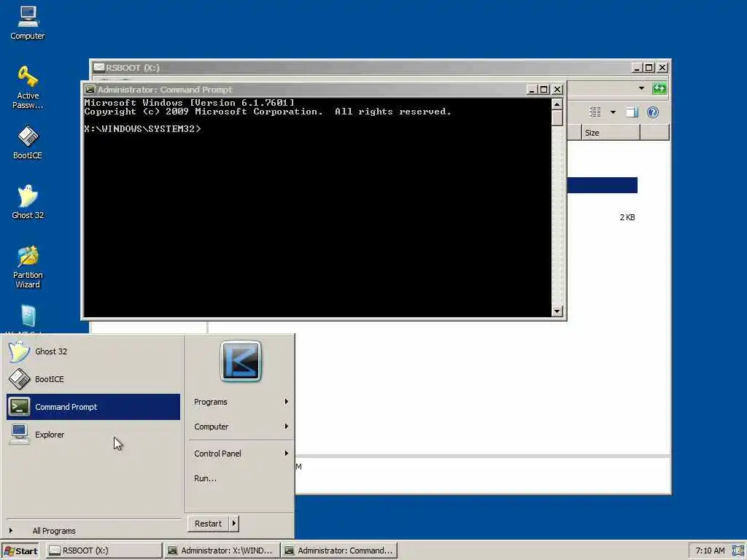
Task: Switch to RSBOOT (X:) taskbar button
Action: click(104, 551)
